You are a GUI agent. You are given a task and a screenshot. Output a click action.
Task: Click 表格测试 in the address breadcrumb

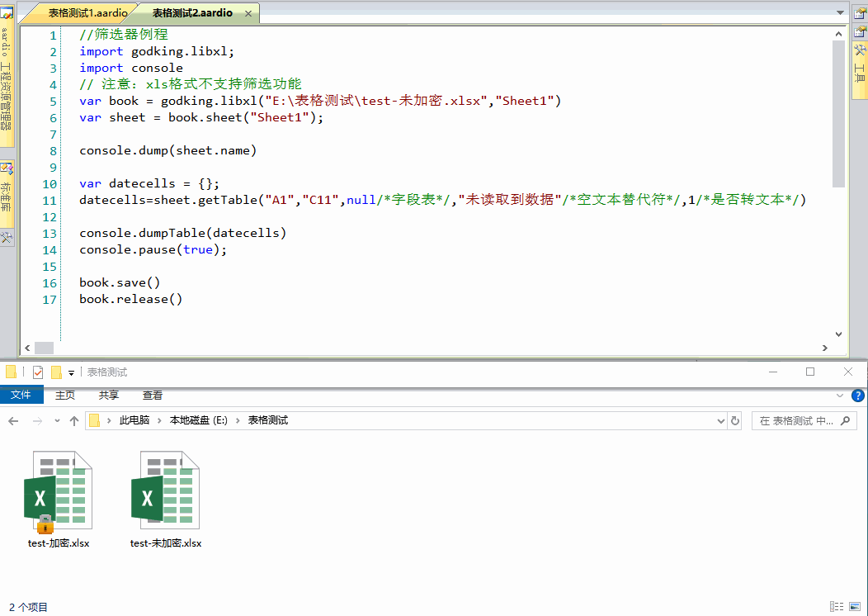click(x=268, y=420)
